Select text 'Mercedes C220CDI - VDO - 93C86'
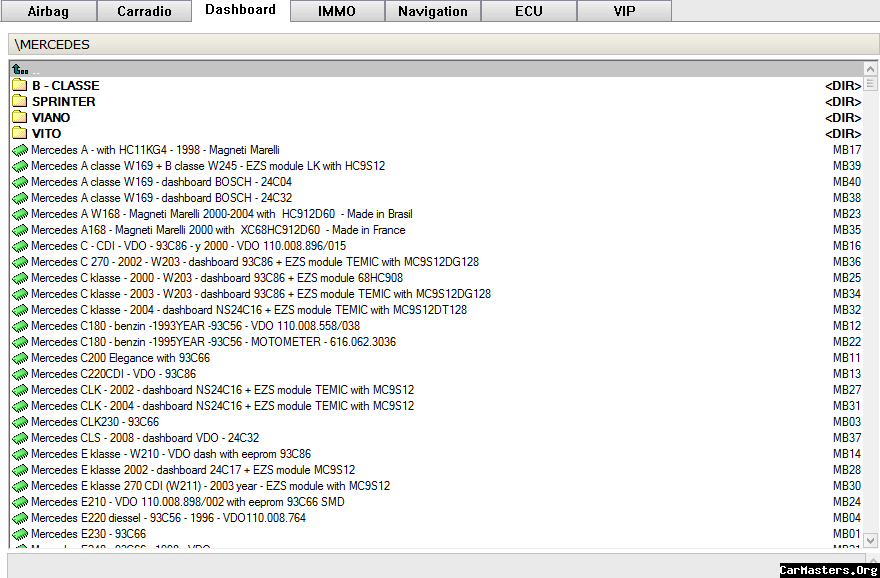This screenshot has height=578, width=880. tap(113, 374)
